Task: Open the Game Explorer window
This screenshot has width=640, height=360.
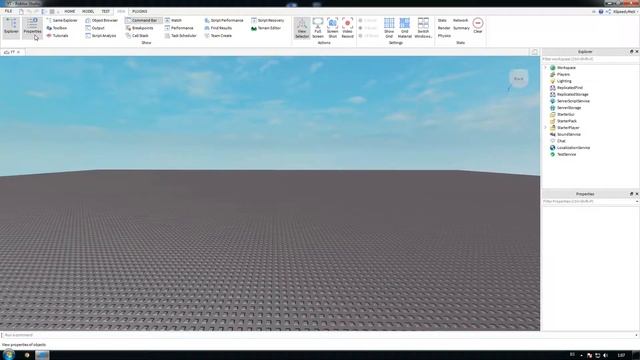Action: pos(62,20)
